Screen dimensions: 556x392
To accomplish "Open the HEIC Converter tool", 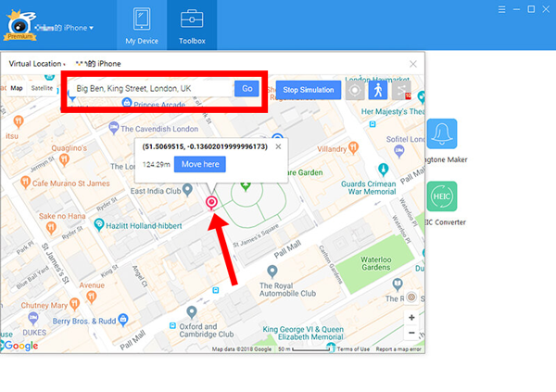I will coord(442,196).
